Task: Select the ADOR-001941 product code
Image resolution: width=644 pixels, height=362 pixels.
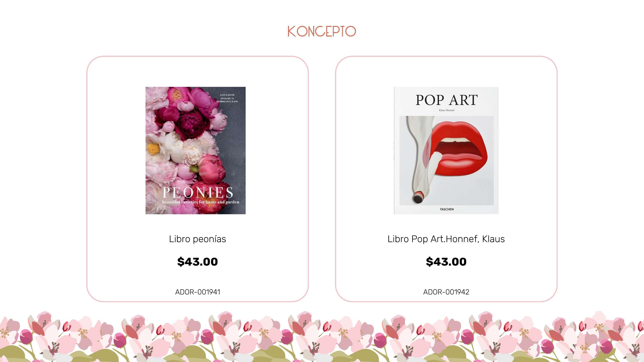Action: coord(197,292)
